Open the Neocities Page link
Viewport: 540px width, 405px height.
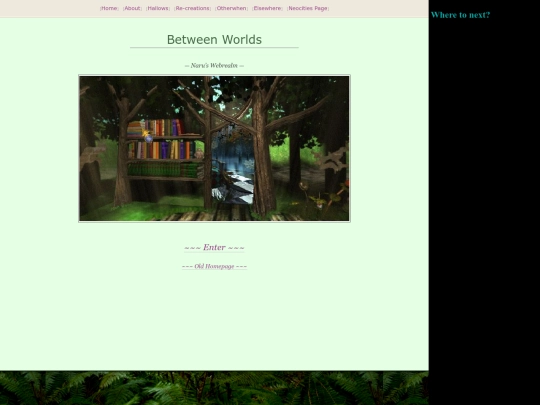tap(308, 8)
